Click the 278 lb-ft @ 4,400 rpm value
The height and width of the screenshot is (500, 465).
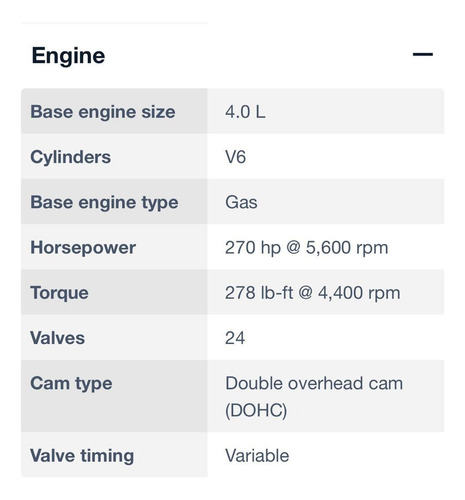coord(312,293)
